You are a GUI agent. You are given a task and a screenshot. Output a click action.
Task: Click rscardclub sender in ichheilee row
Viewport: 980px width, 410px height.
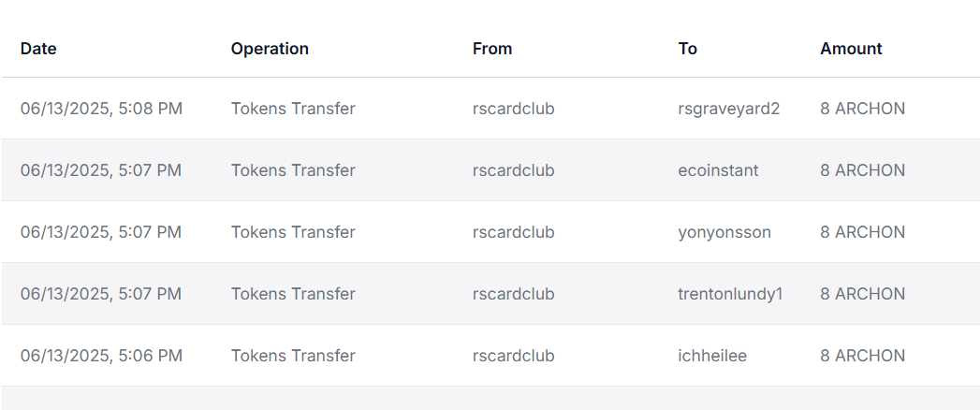click(x=513, y=356)
